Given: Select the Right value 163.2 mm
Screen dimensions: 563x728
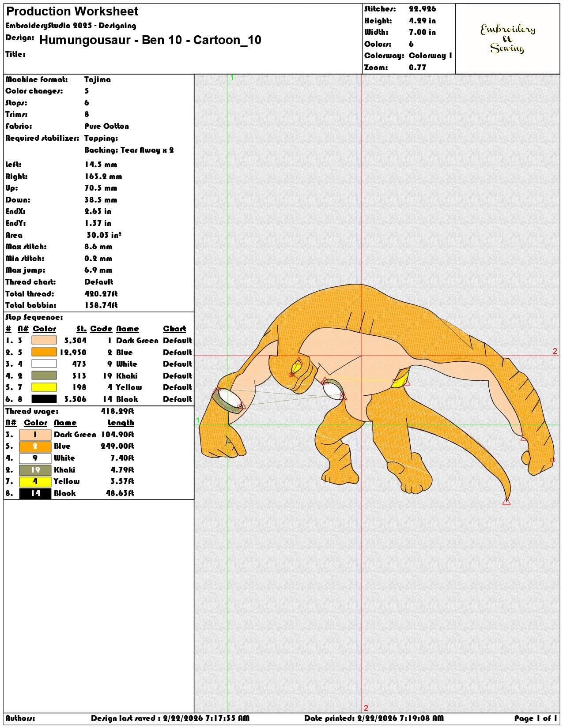Looking at the screenshot, I should point(103,176).
